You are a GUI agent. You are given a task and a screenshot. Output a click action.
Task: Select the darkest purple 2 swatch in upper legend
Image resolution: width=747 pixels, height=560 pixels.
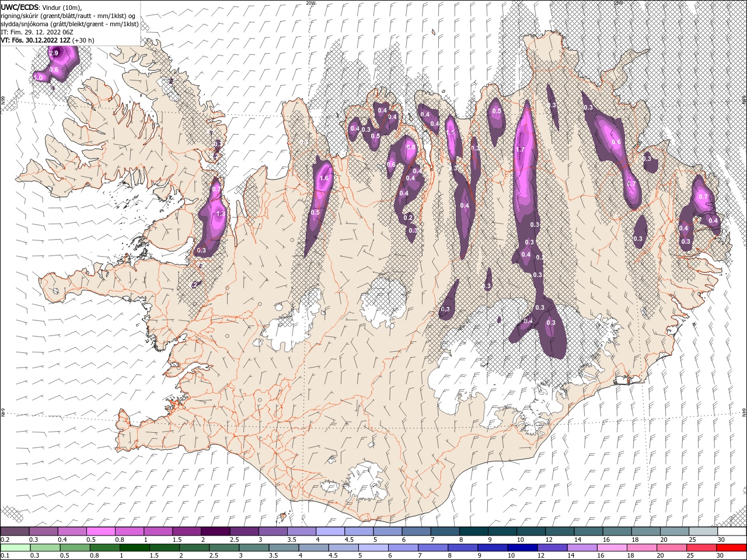(x=215, y=531)
